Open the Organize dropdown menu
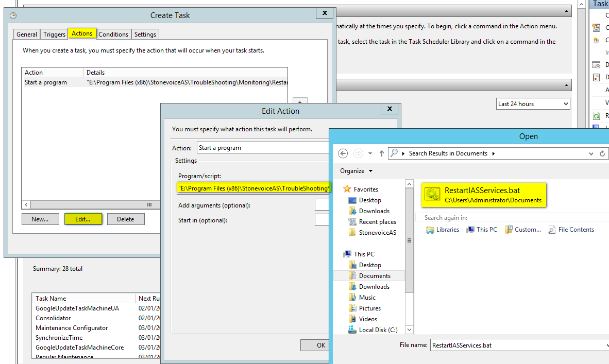609x364 pixels. [x=356, y=171]
